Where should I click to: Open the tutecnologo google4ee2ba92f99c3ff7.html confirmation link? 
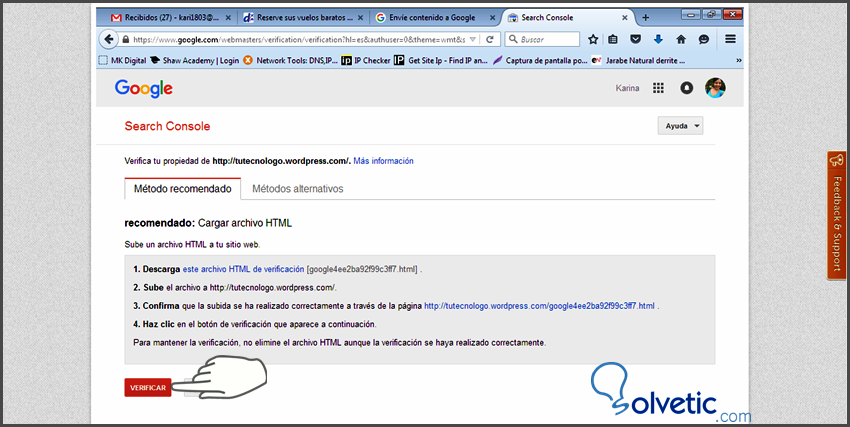(x=539, y=306)
